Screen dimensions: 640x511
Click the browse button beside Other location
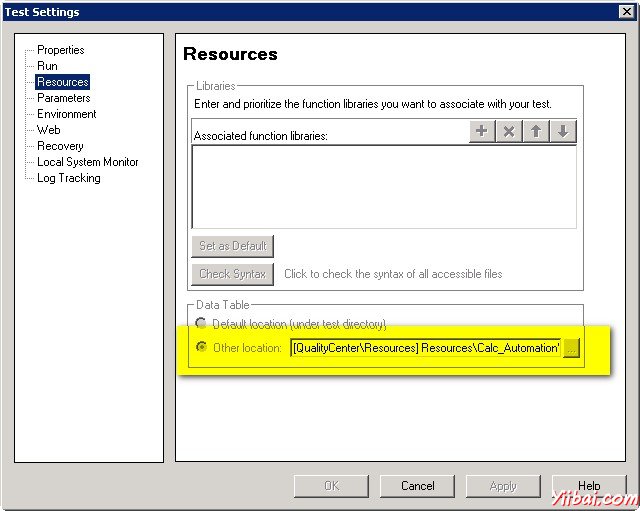(x=571, y=348)
